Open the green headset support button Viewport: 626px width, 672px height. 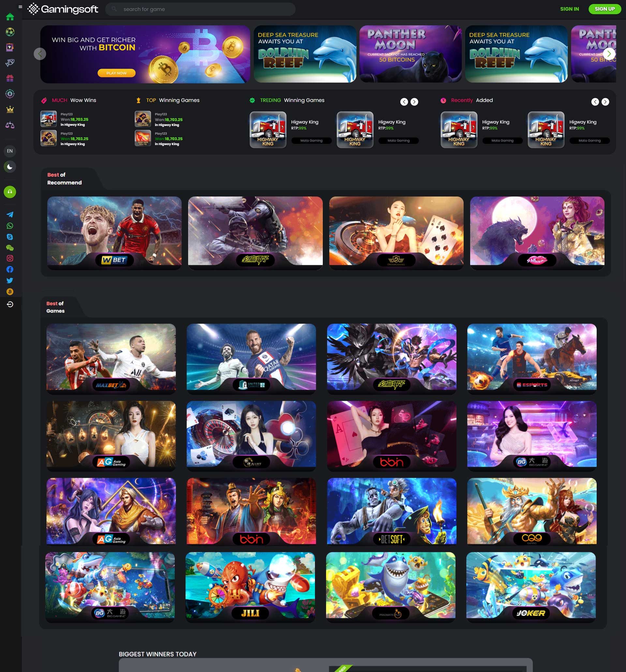(10, 192)
